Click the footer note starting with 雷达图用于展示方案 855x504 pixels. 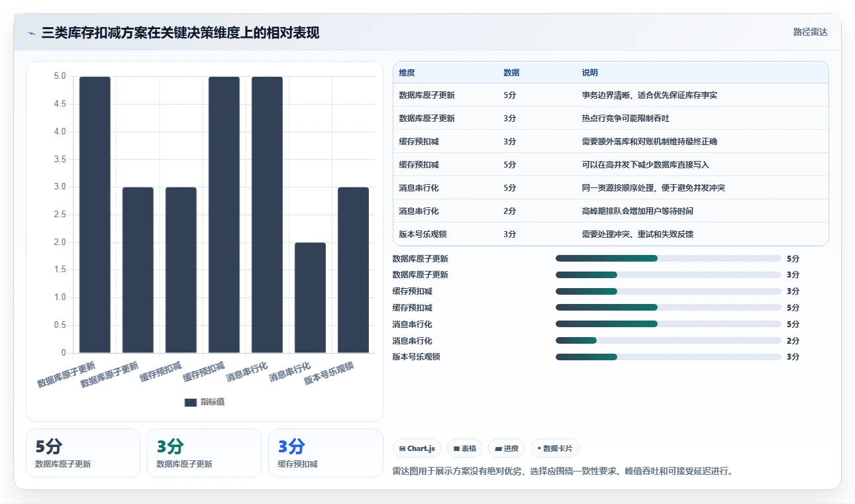(562, 472)
